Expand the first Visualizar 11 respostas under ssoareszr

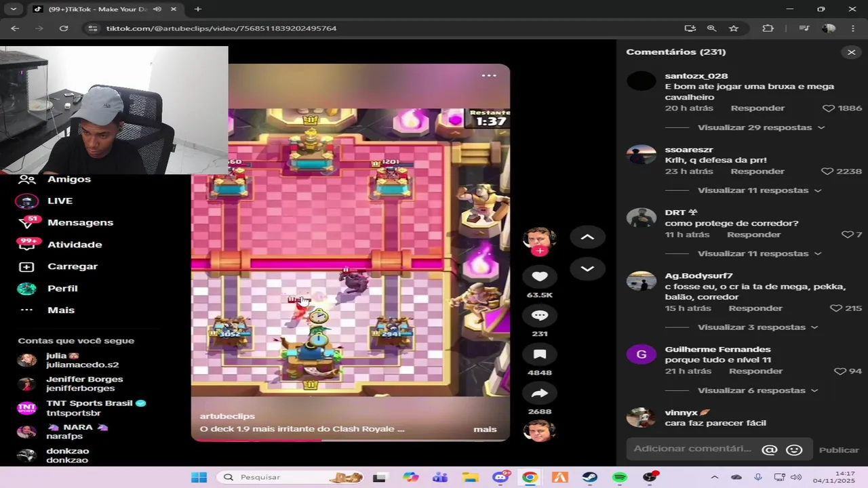759,190
